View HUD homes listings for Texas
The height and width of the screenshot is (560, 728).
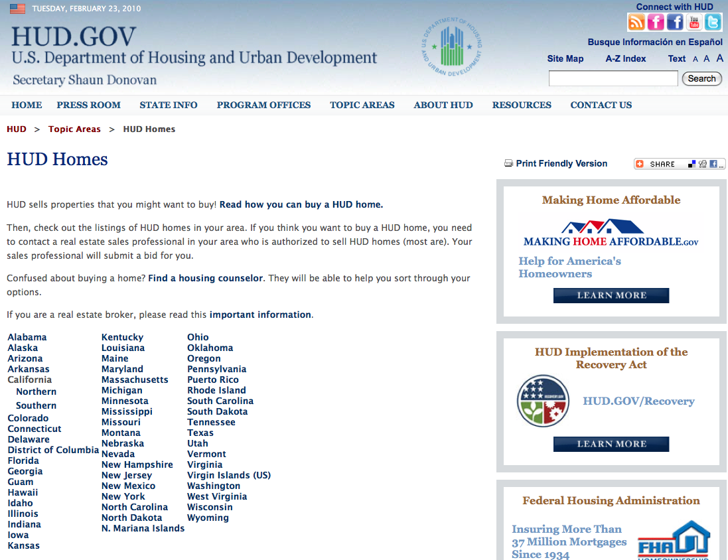[x=200, y=433]
